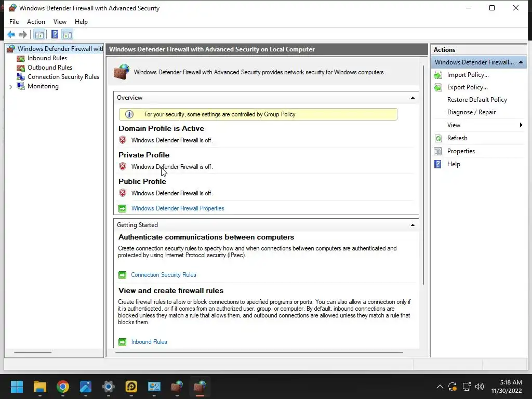Click the info icon in Group Policy banner
532x399 pixels.
129,114
